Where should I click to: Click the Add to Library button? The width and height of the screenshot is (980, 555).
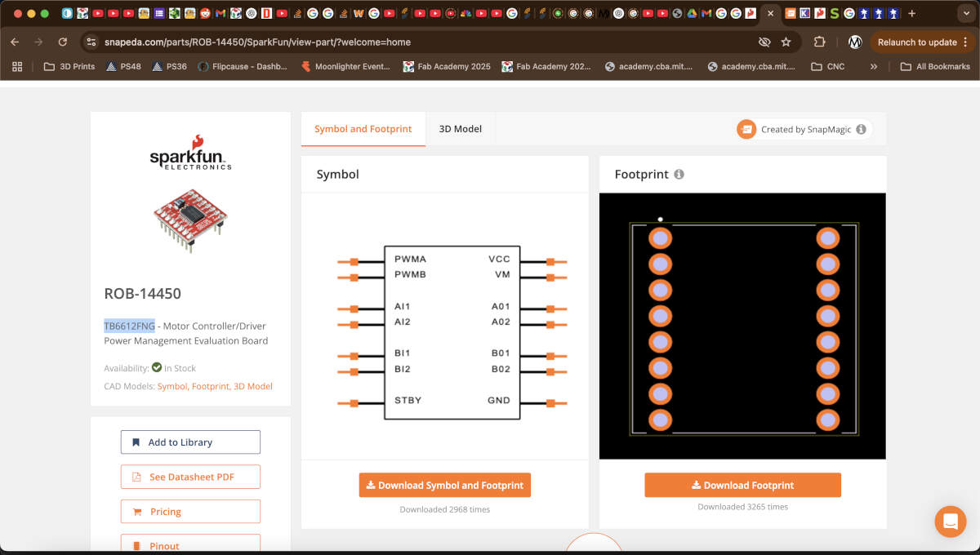click(190, 442)
